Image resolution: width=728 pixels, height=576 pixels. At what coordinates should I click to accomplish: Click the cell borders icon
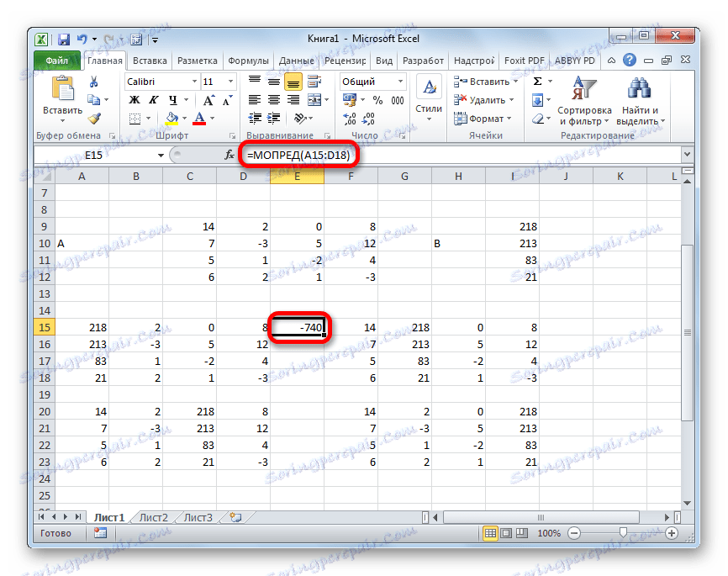(x=135, y=119)
